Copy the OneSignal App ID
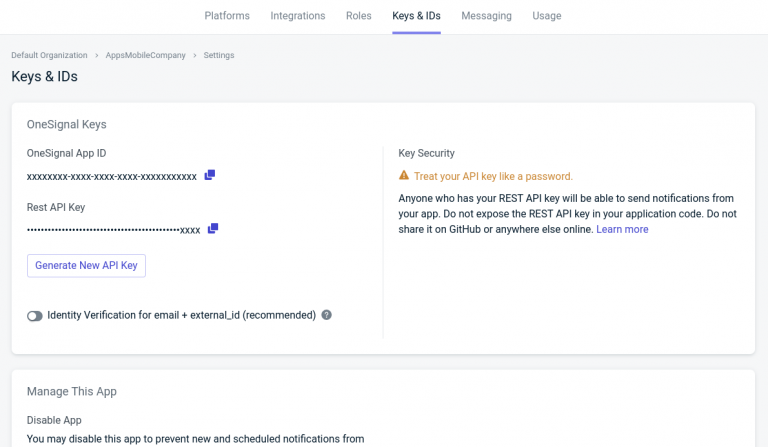Screen dimensions: 768x447 (210, 175)
